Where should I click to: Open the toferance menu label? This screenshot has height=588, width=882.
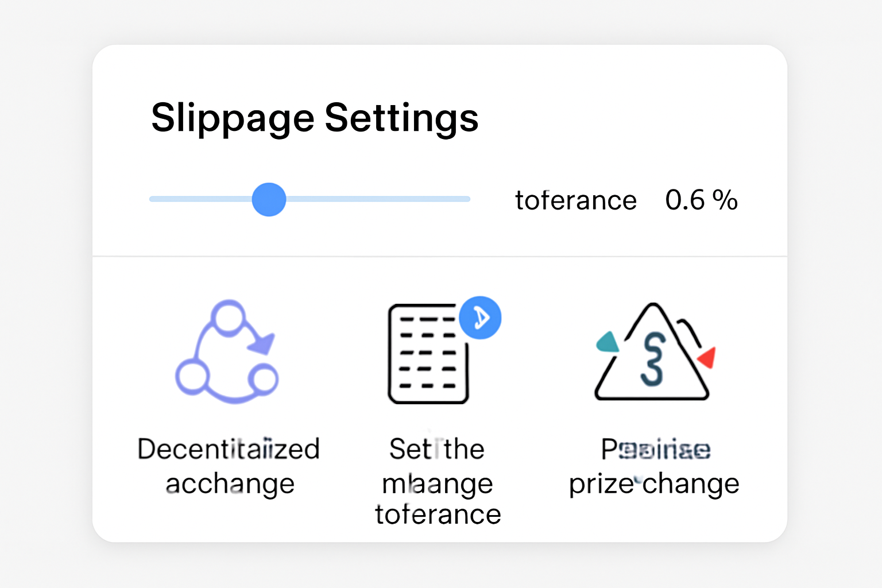point(575,200)
